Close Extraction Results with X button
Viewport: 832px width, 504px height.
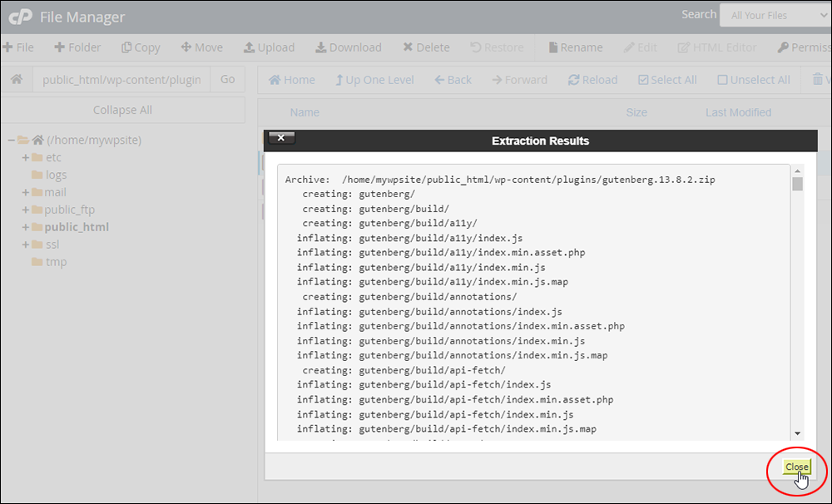[x=281, y=138]
